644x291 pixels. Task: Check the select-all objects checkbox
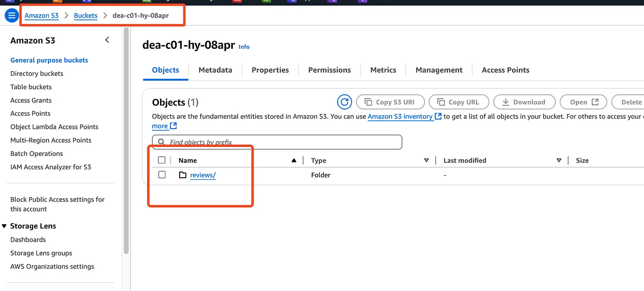pos(162,160)
